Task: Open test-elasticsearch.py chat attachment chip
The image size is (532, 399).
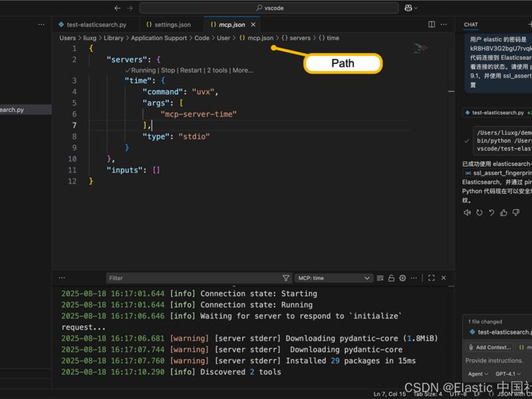Action: coord(497,112)
